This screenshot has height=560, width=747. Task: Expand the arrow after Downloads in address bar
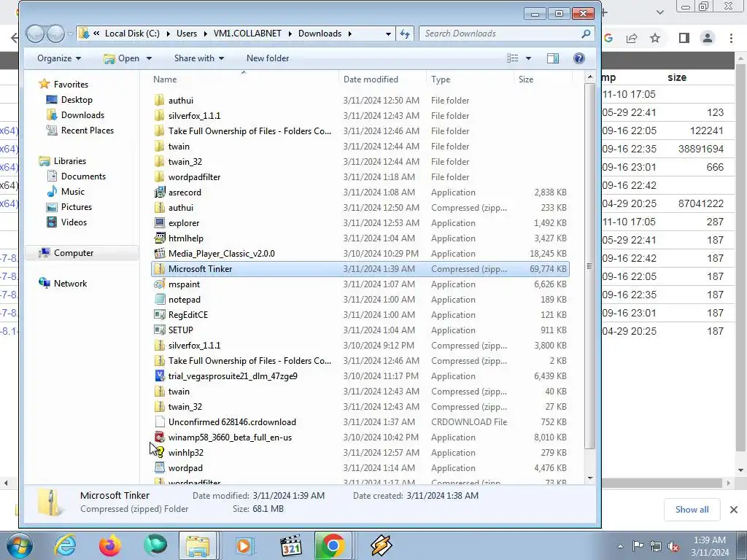tap(349, 34)
